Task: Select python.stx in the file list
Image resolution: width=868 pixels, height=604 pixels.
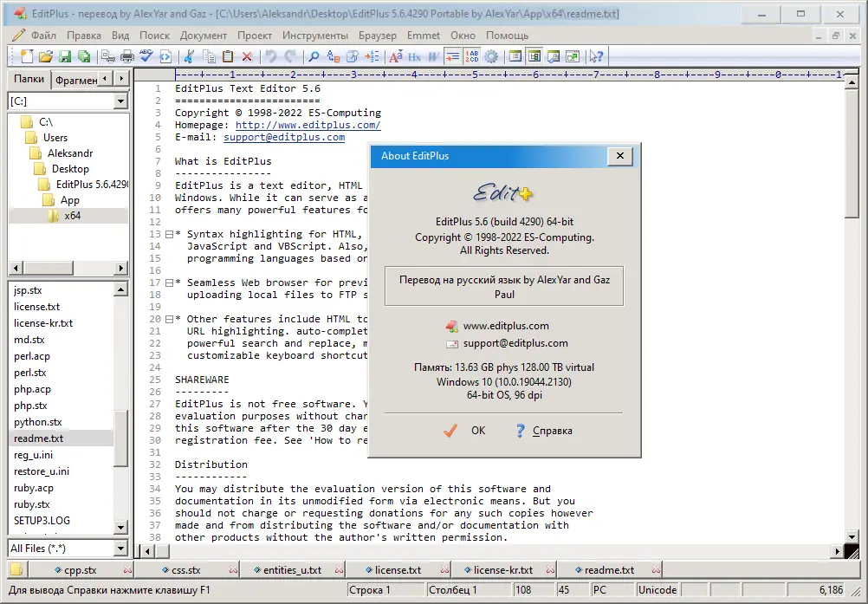Action: [x=37, y=422]
